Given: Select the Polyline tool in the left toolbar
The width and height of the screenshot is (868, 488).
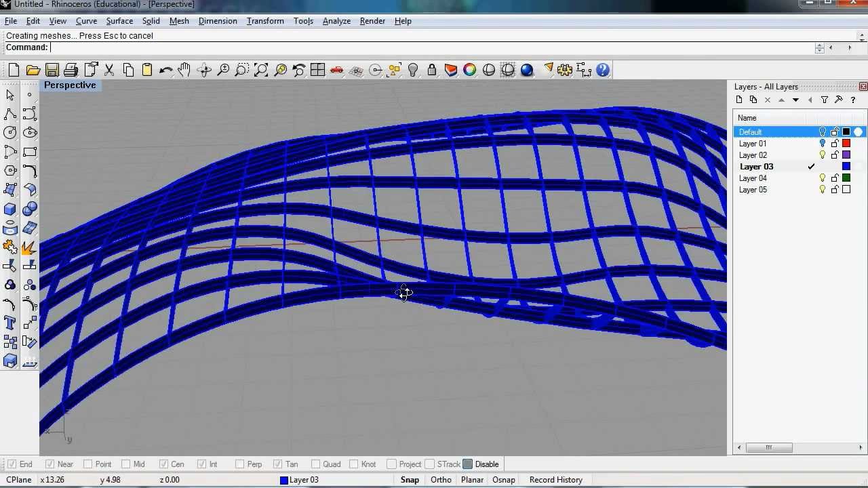Looking at the screenshot, I should [x=10, y=114].
